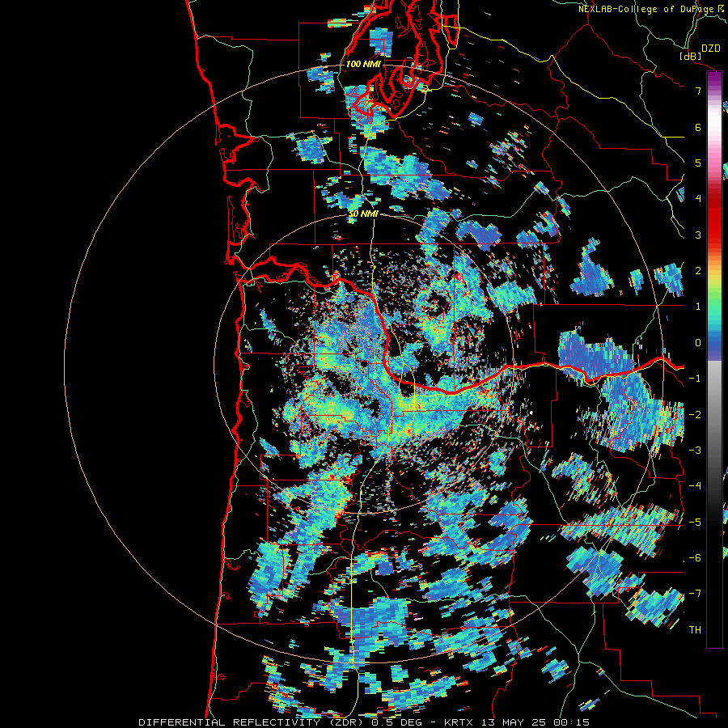The image size is (728, 728).
Task: Click the -5 value on color scale
Action: [695, 522]
